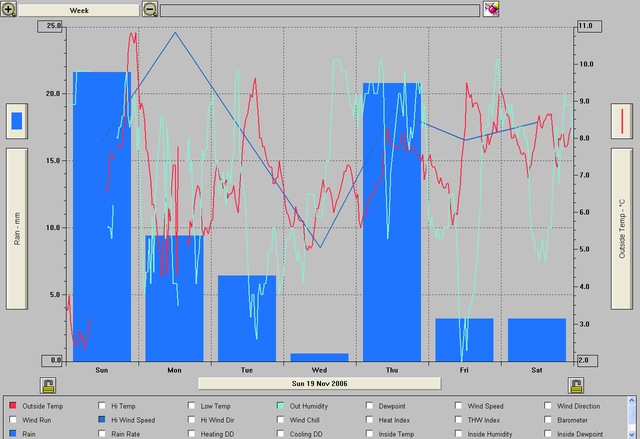640x439 pixels.
Task: Toggle the Hi Wind Speed checkbox
Action: (102, 421)
